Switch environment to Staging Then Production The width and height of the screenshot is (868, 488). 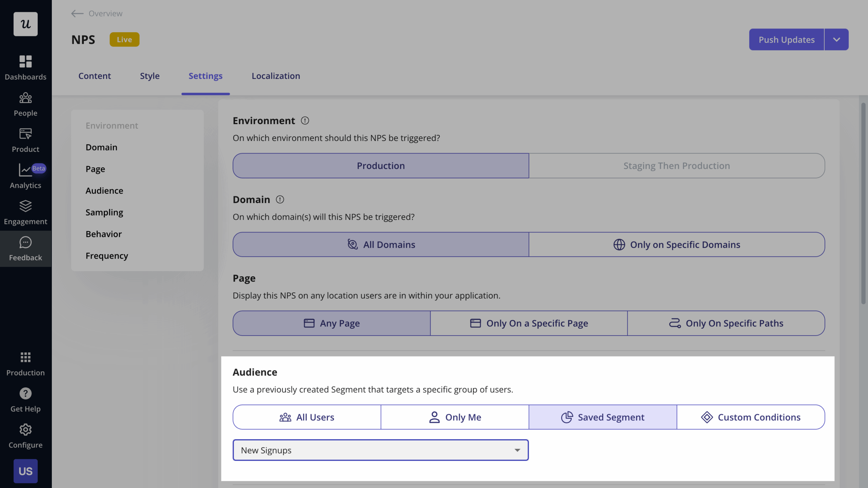676,166
